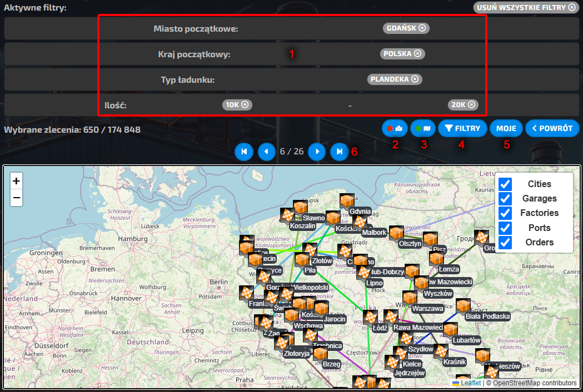Viewport: 583px width, 392px height.
Task: Jump to the last page of orders
Action: tap(339, 152)
